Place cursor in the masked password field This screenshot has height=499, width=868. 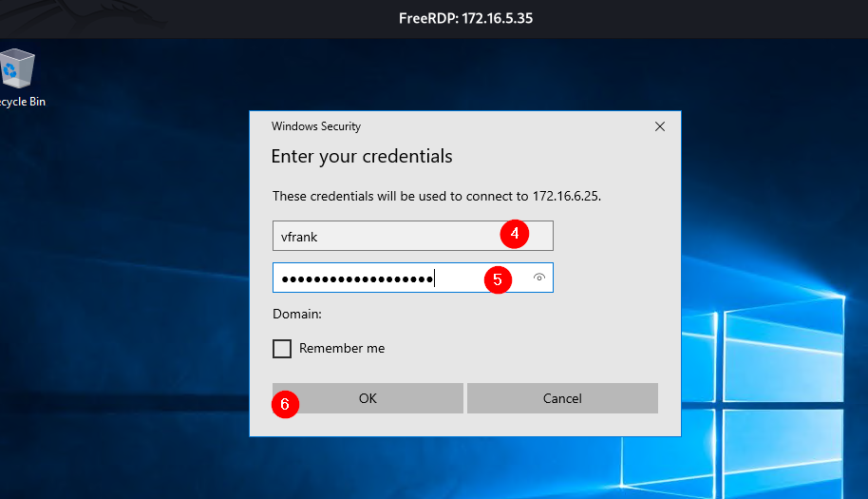click(x=413, y=278)
